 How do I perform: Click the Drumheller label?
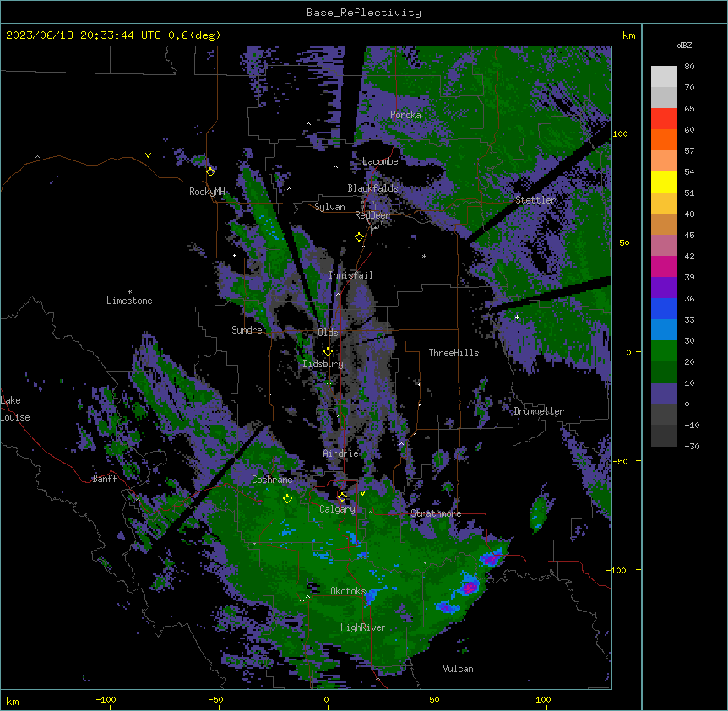pyautogui.click(x=539, y=411)
